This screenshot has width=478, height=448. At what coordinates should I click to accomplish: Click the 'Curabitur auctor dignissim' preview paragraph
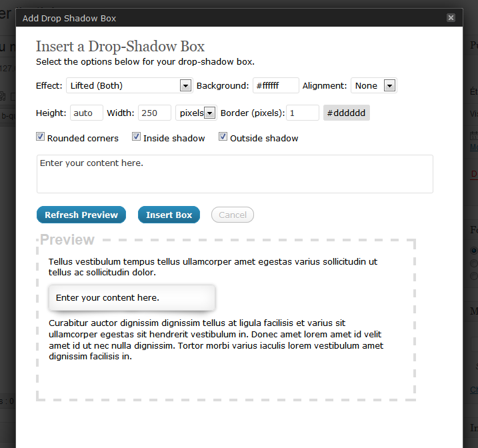(216, 340)
